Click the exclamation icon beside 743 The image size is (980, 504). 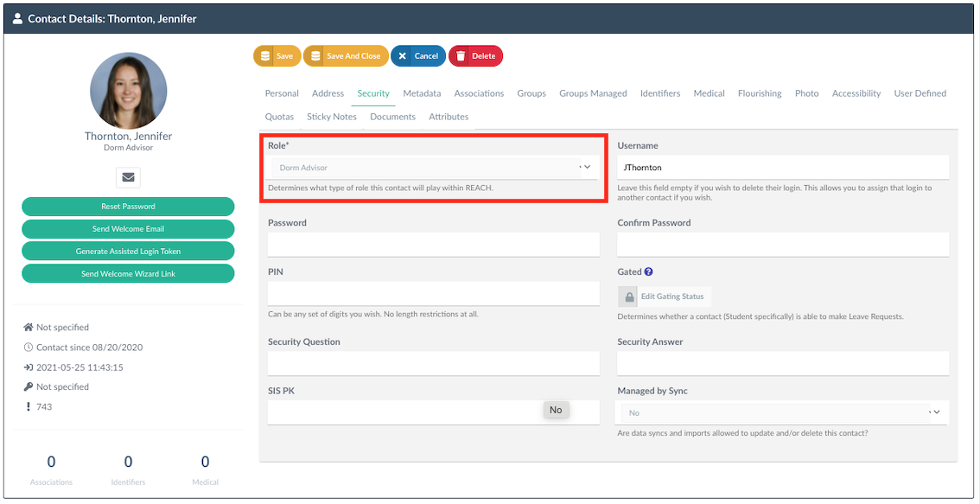[29, 406]
